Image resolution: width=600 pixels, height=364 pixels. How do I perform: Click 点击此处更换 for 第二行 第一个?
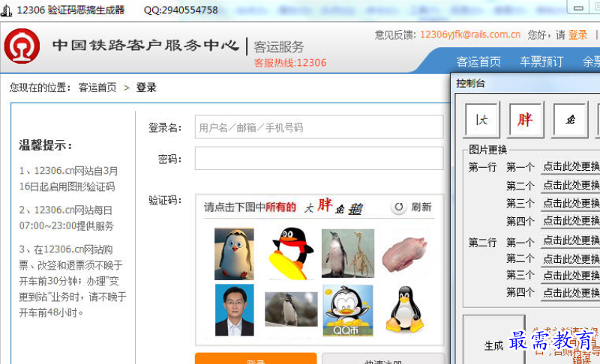[570, 240]
